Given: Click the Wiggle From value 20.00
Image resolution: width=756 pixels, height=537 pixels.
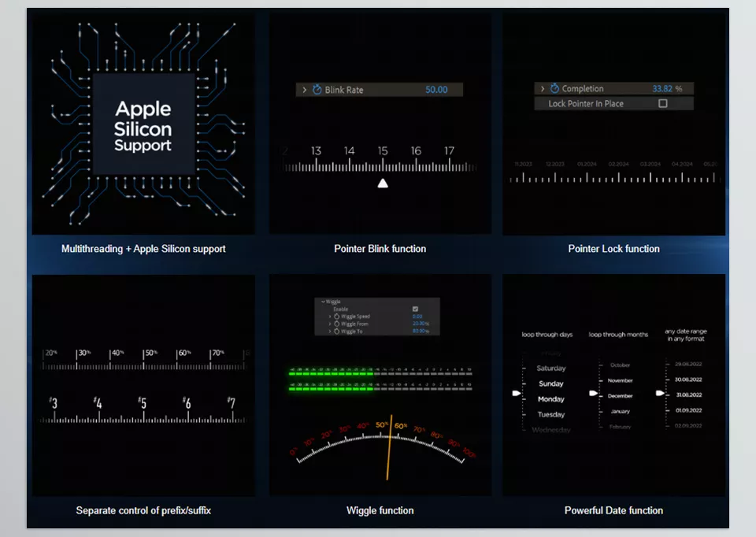Looking at the screenshot, I should [x=418, y=324].
